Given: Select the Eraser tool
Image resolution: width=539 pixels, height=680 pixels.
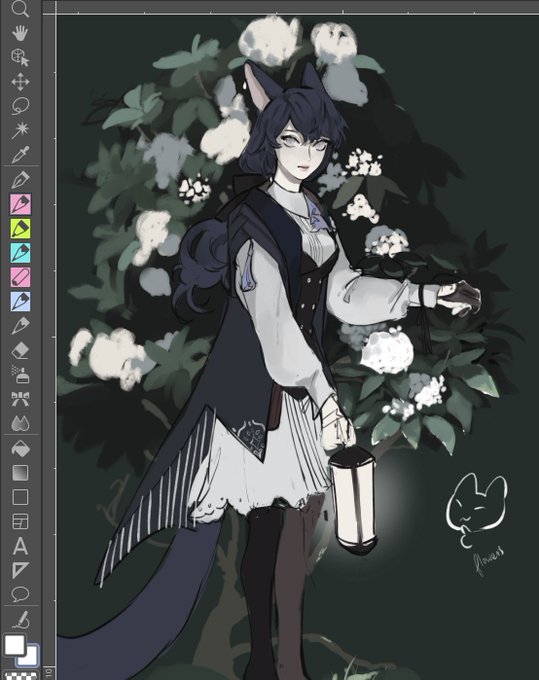Looking at the screenshot, I should [x=20, y=350].
